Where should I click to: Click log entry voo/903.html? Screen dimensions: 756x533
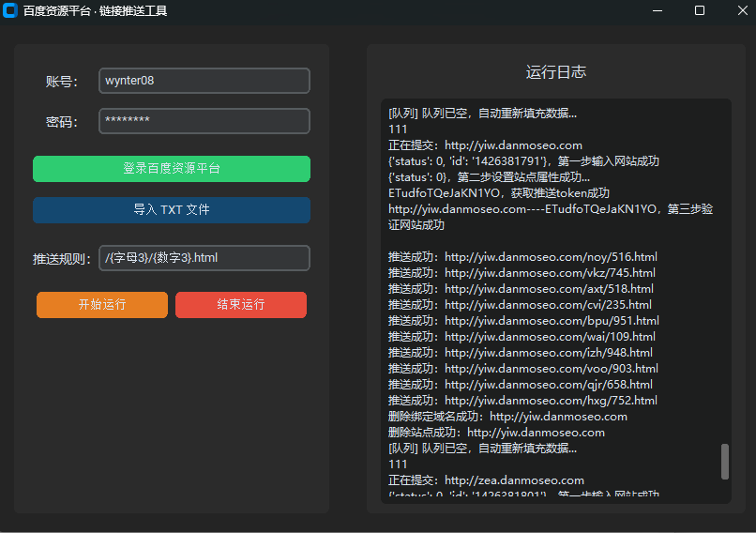523,368
